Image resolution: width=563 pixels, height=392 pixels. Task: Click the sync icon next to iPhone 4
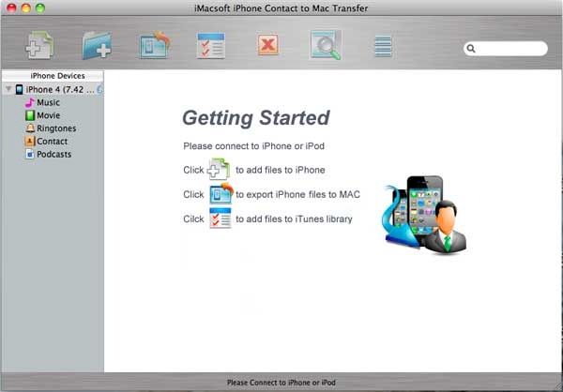(x=99, y=89)
